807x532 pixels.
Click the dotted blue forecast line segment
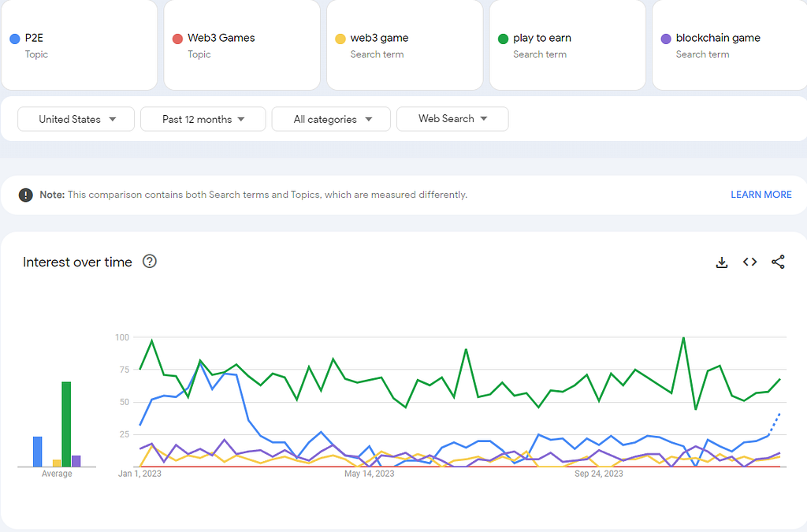(x=775, y=425)
